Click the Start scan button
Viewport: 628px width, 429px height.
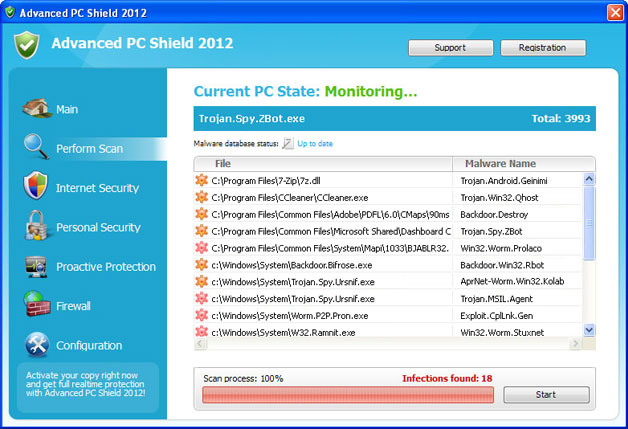coord(546,395)
